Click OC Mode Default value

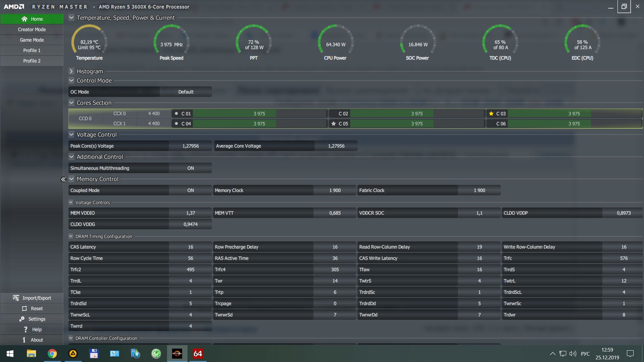click(186, 92)
